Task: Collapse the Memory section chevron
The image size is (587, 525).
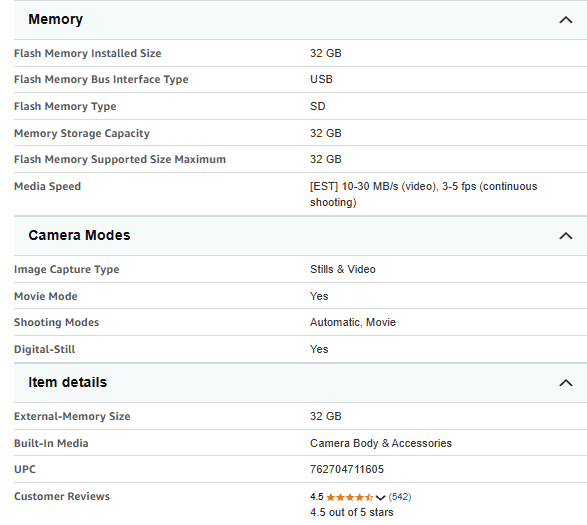Action: click(x=566, y=20)
